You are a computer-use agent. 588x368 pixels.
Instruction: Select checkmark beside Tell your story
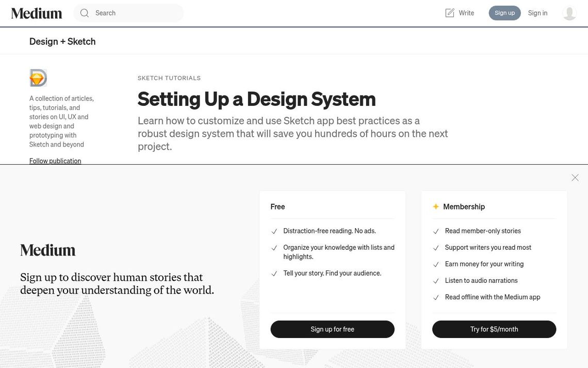tap(274, 274)
